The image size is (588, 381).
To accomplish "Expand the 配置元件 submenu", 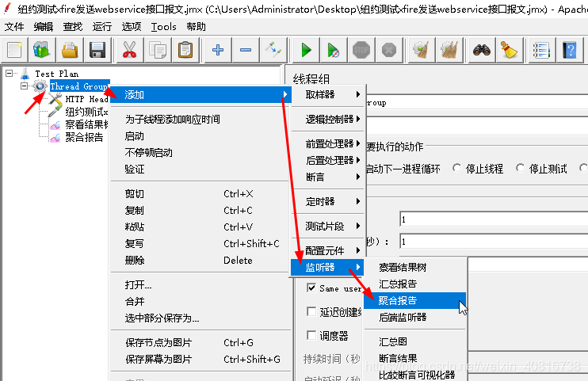I will (327, 250).
